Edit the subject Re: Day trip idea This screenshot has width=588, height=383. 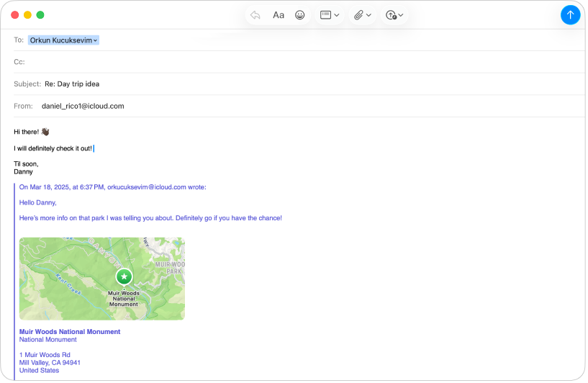coord(73,84)
